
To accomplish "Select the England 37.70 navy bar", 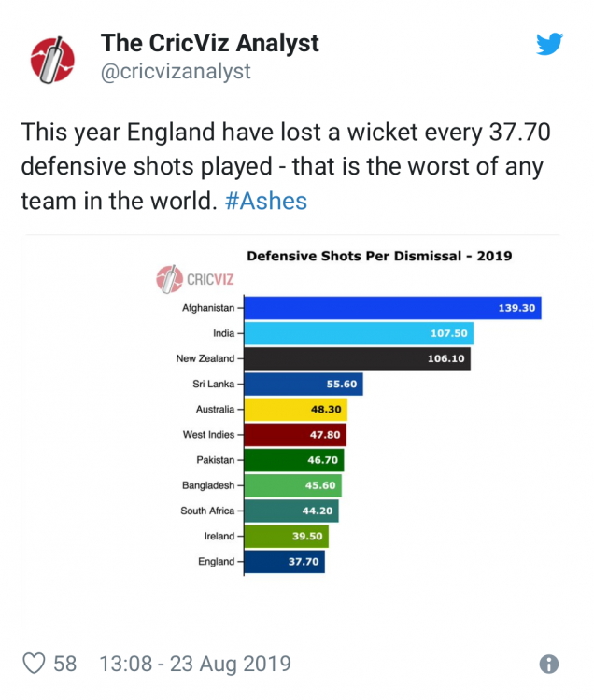I will click(284, 562).
